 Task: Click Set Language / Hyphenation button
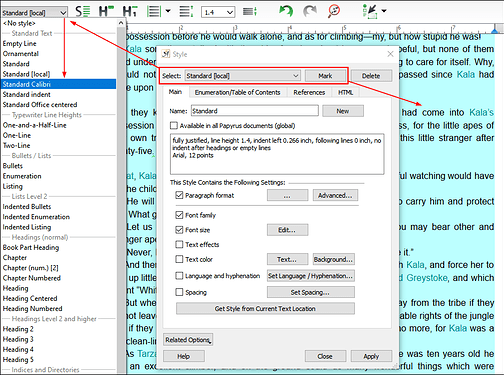310,276
